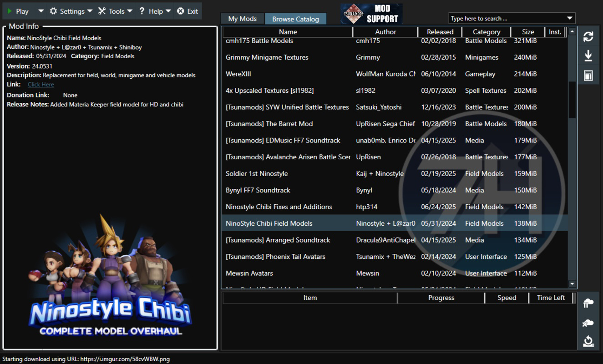Select Bynyl FF7 Soundtrack mod

[395, 190]
